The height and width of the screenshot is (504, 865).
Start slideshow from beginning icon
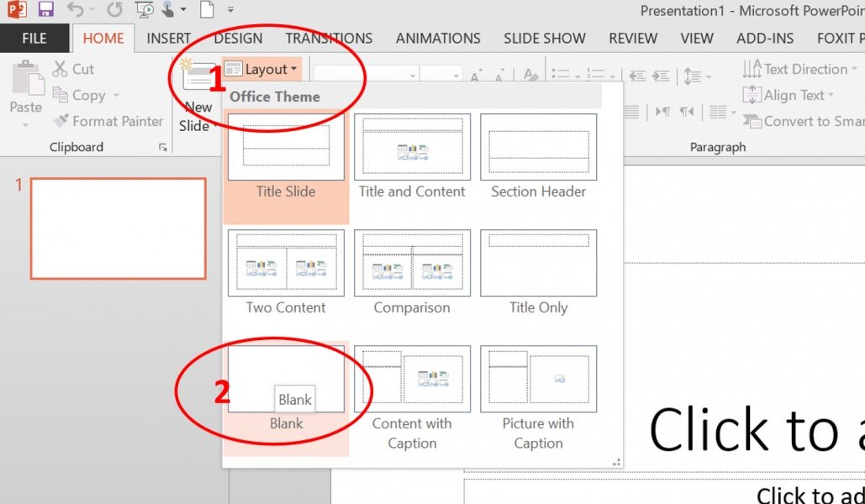point(144,9)
